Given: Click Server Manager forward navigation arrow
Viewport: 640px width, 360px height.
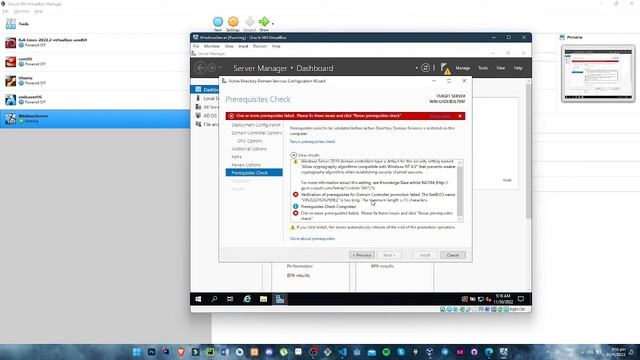Looking at the screenshot, I should (x=211, y=68).
